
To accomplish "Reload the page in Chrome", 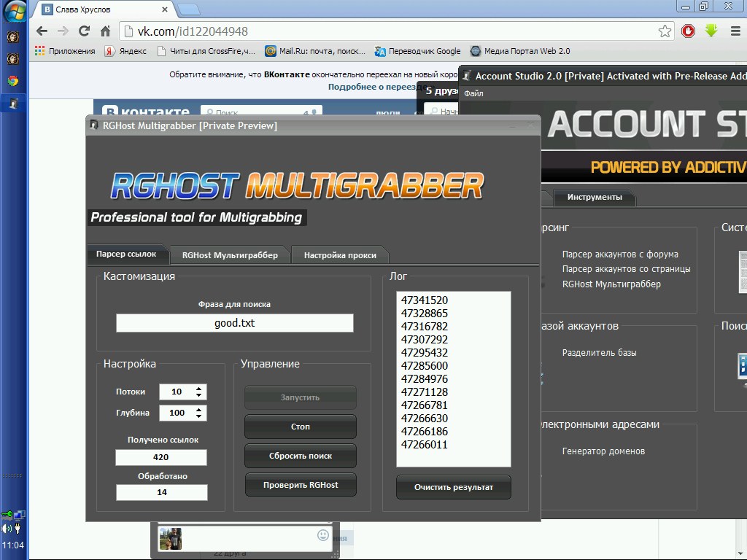I will (85, 31).
